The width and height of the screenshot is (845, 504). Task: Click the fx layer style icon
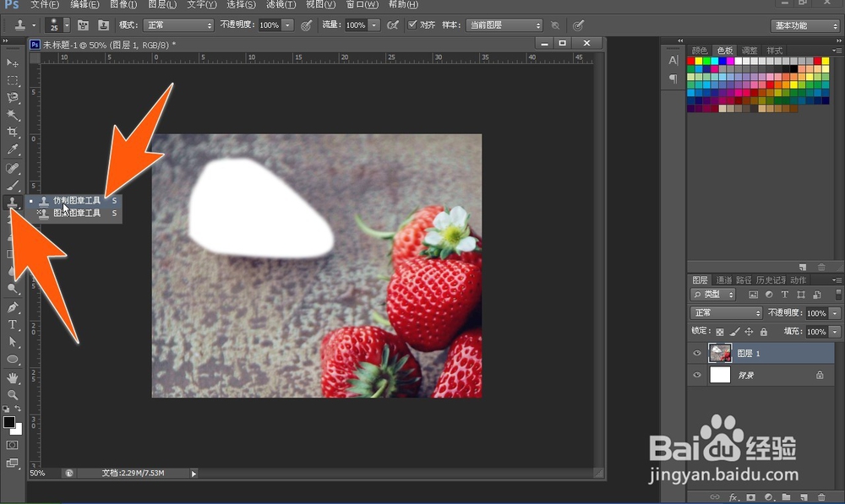click(733, 497)
